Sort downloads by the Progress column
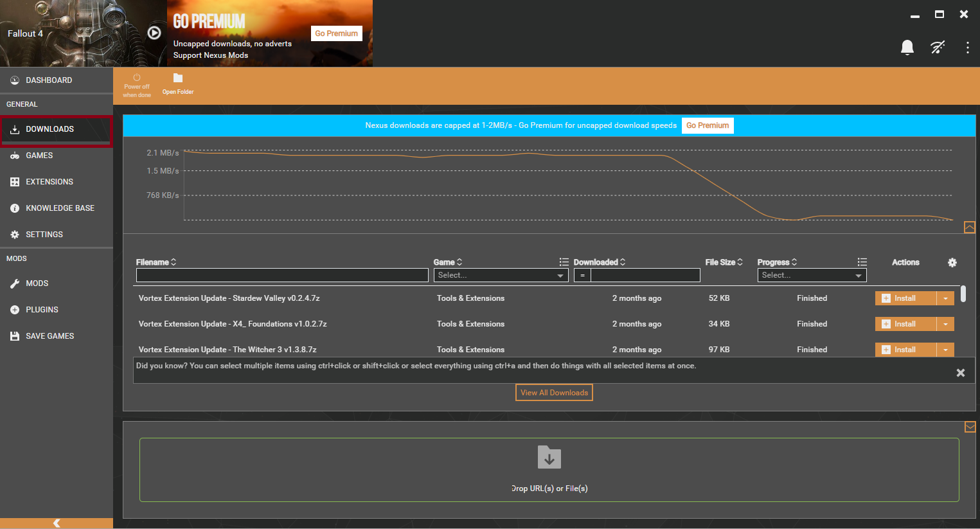This screenshot has width=980, height=529. 777,262
